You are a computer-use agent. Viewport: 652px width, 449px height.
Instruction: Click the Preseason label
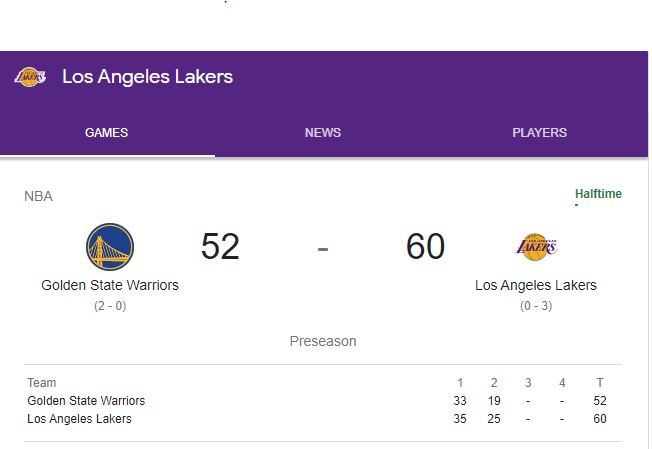(323, 341)
